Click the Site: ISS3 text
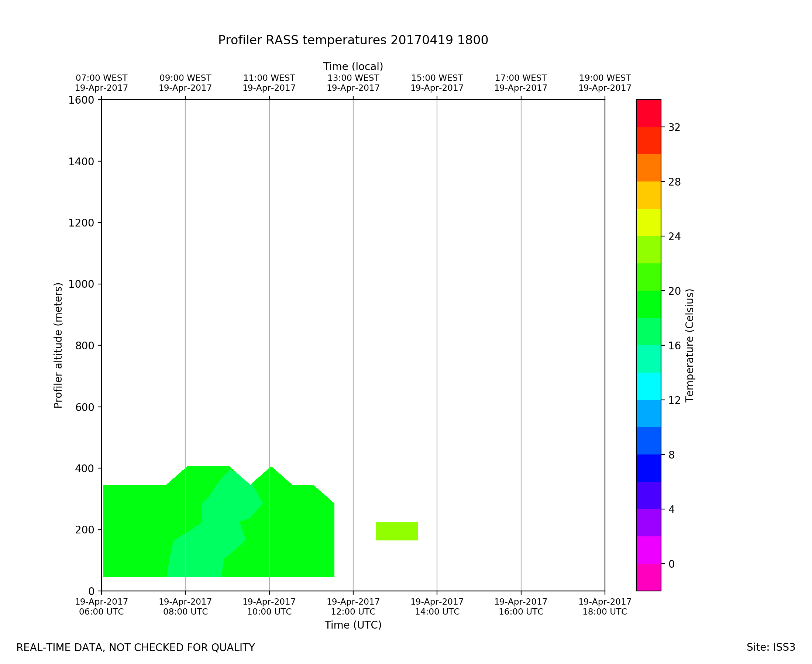The image size is (812, 664). point(771,647)
